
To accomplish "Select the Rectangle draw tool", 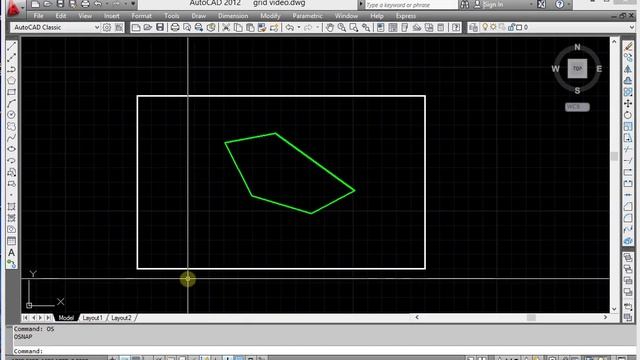I will click(11, 92).
